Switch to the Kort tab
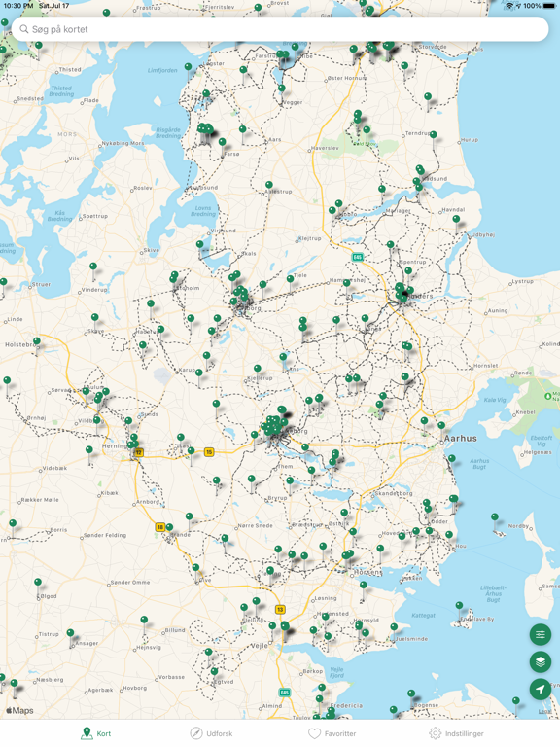Viewport: 560px width, 747px height. coord(95,733)
